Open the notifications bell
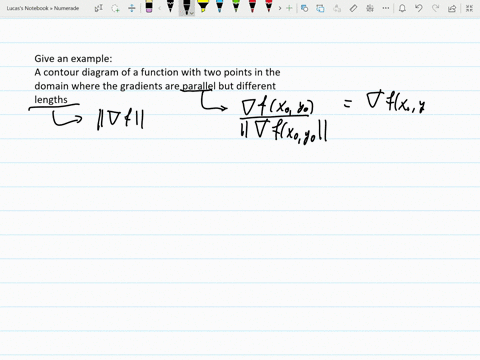This screenshot has width=480, height=360. (402, 8)
